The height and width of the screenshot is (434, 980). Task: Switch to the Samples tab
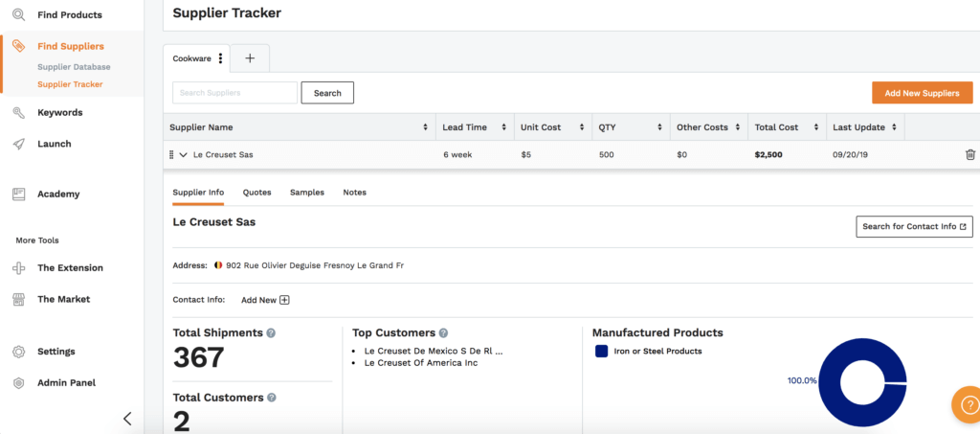(307, 193)
